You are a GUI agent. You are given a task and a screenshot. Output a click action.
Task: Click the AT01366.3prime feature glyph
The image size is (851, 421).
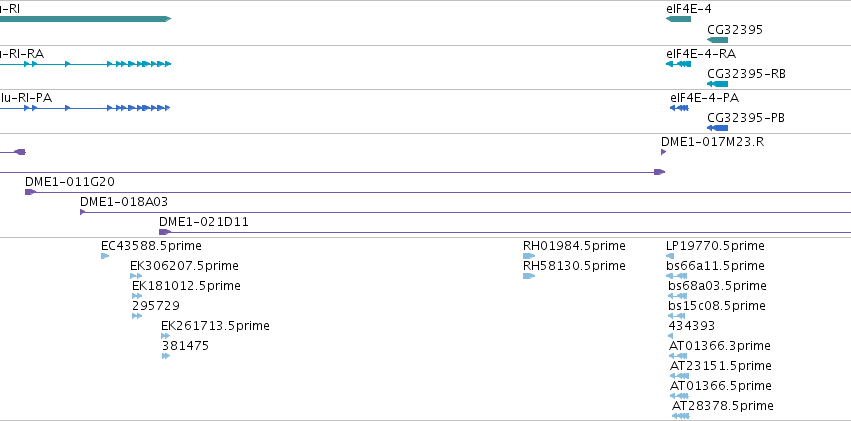(679, 356)
